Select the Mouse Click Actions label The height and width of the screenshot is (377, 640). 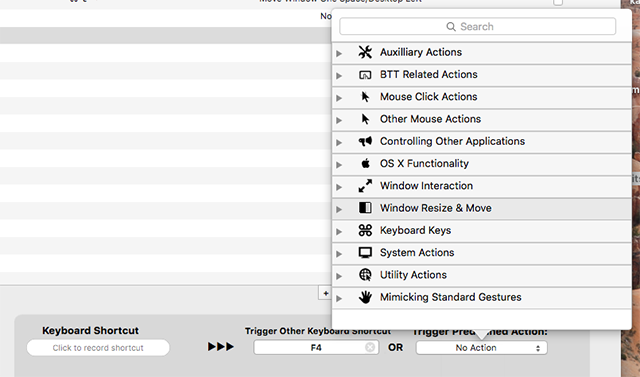click(429, 97)
